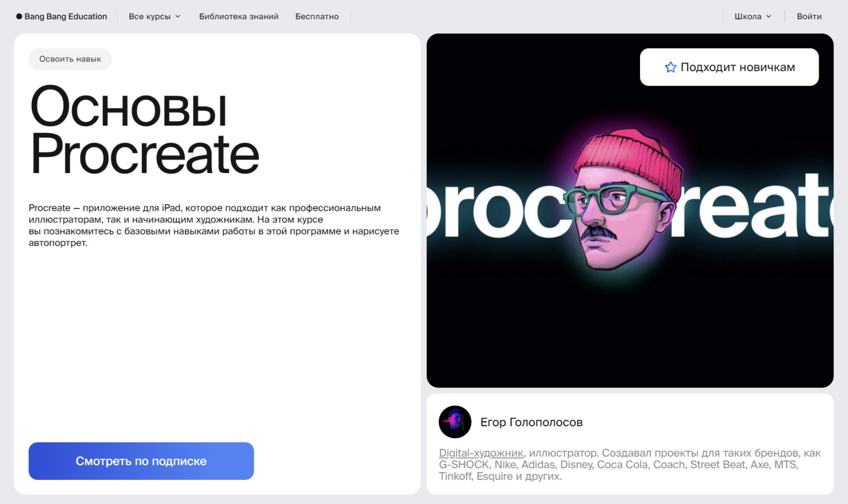Click the chevron beside Все курсы
Image resolution: width=848 pixels, height=504 pixels.
[x=178, y=17]
